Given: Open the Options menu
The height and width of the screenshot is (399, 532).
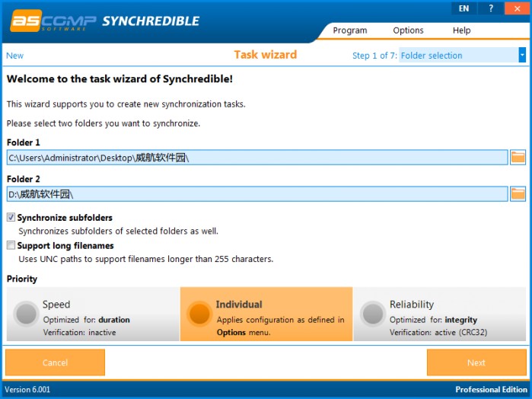Looking at the screenshot, I should pyautogui.click(x=408, y=30).
